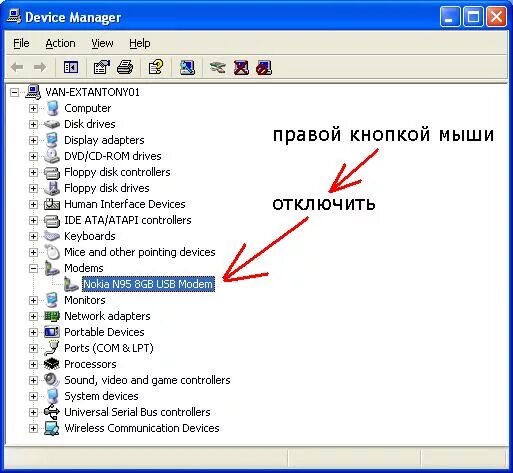Click the DVD/CD-ROM drives icon
Viewport: 513px width, 473px height.
(52, 156)
